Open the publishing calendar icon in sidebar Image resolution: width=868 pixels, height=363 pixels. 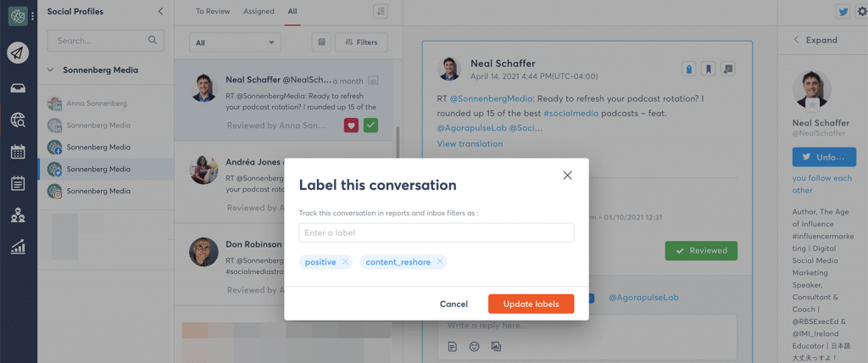pyautogui.click(x=18, y=151)
